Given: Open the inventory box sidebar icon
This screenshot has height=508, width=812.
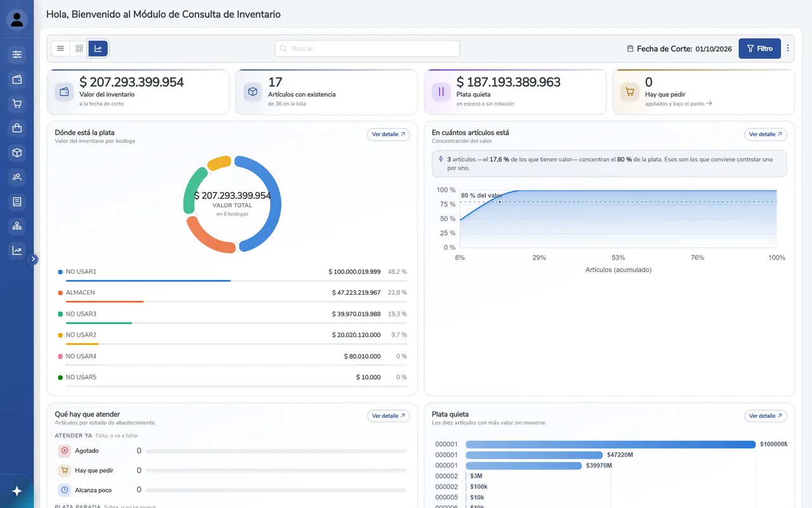Looking at the screenshot, I should [x=17, y=152].
